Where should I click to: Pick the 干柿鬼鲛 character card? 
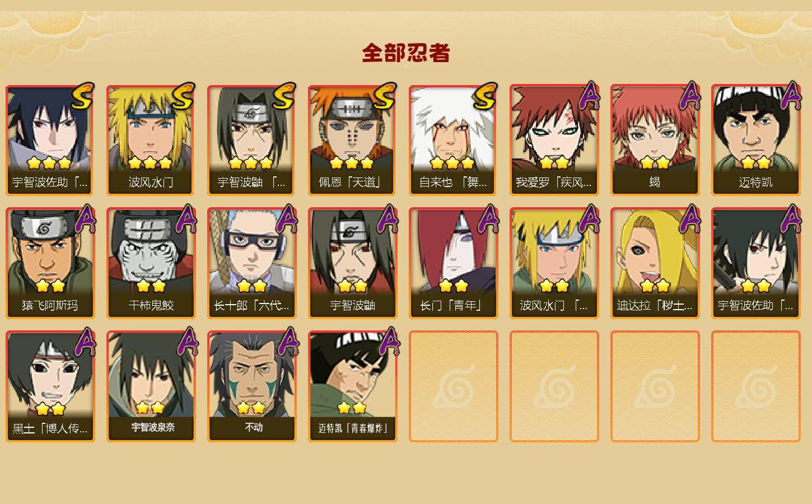tap(151, 263)
